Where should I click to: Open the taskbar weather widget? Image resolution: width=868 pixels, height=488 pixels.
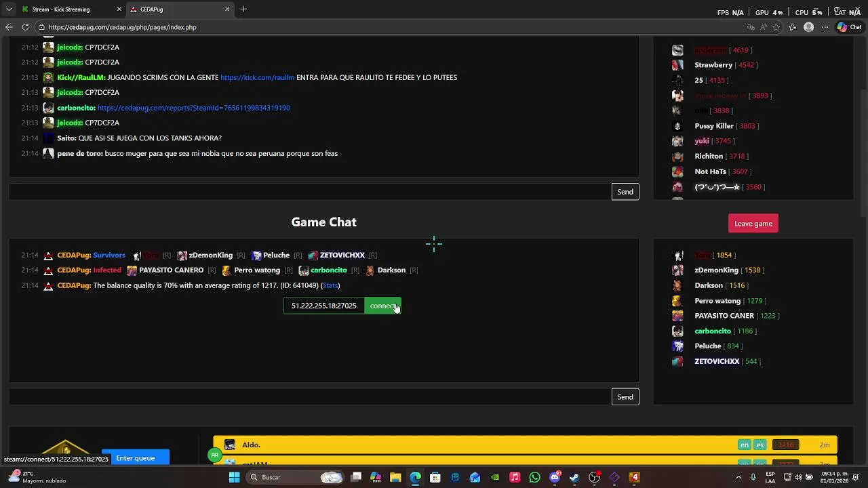(37, 477)
